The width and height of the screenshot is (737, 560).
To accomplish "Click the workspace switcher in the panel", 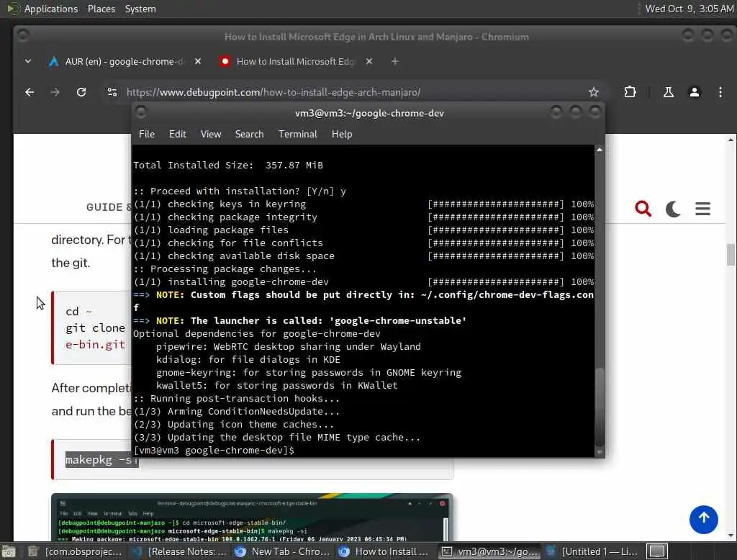I will 657,551.
